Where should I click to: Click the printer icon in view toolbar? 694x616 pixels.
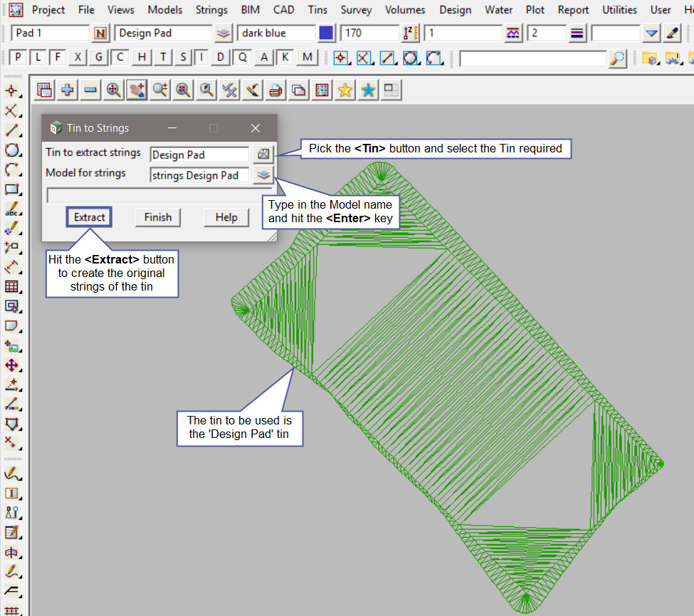(x=275, y=90)
